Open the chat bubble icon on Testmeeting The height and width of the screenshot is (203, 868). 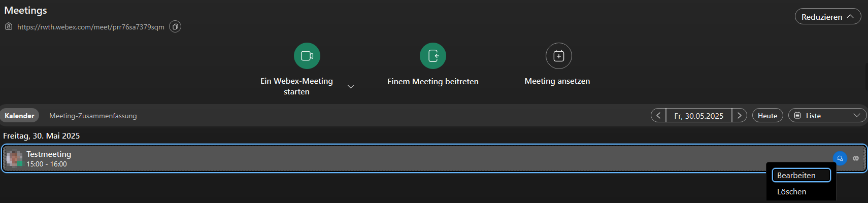[840, 158]
